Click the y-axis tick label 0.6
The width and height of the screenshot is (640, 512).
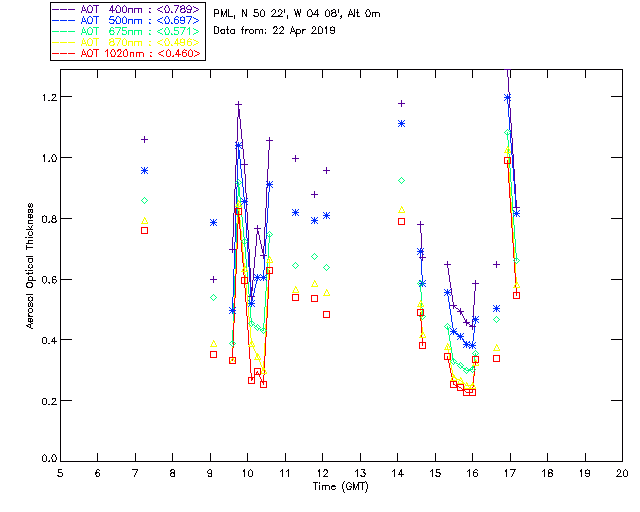pos(49,280)
